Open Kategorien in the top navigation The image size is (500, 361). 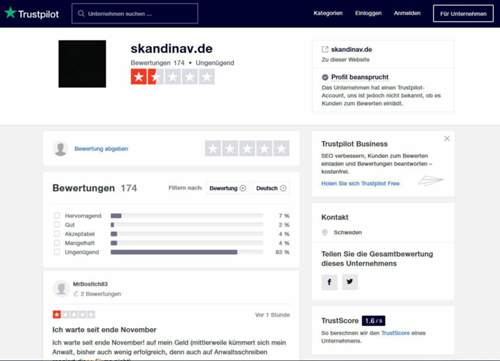pos(328,13)
